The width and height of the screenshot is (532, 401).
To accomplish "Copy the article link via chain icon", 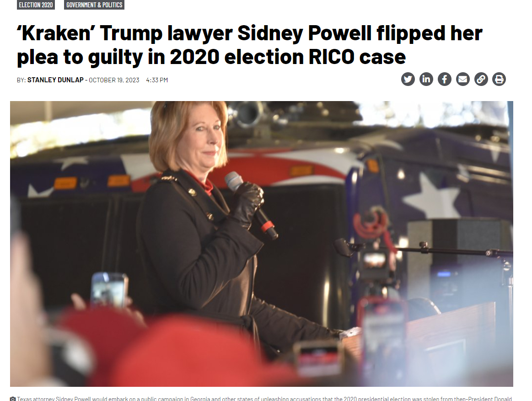I will click(x=481, y=80).
